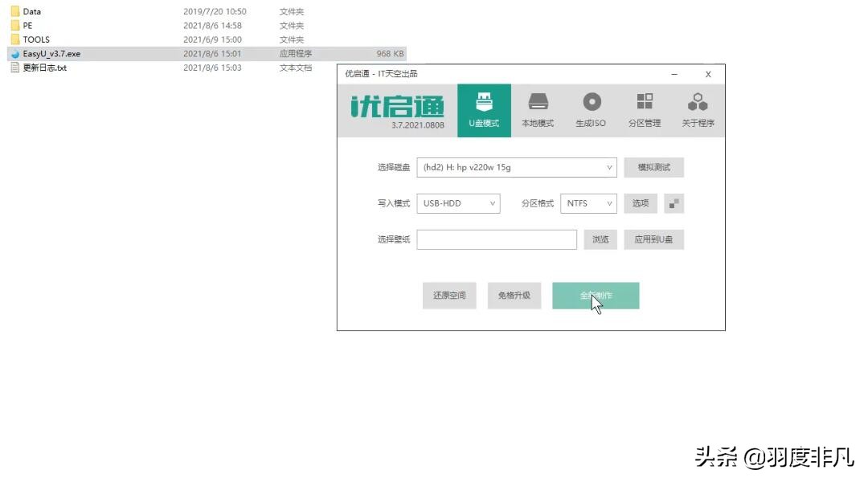
Task: Click 应用到U盘 to apply wallpaper
Action: coord(653,239)
